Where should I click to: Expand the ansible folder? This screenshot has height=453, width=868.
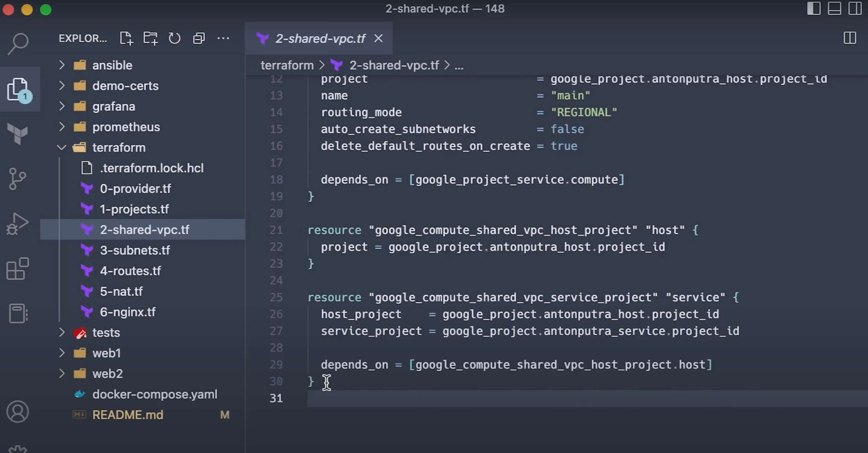(x=112, y=65)
